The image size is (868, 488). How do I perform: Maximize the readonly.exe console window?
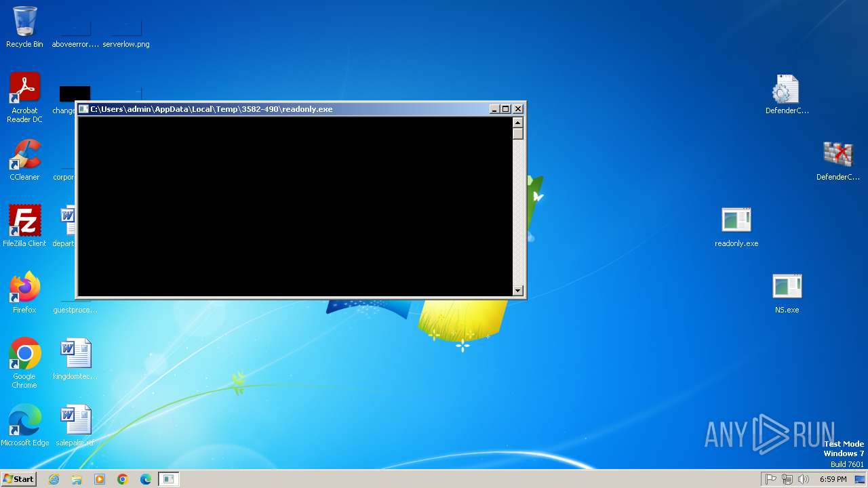click(x=505, y=108)
